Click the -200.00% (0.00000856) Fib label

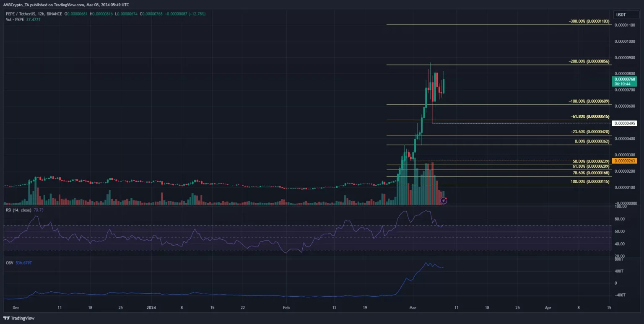pyautogui.click(x=587, y=61)
